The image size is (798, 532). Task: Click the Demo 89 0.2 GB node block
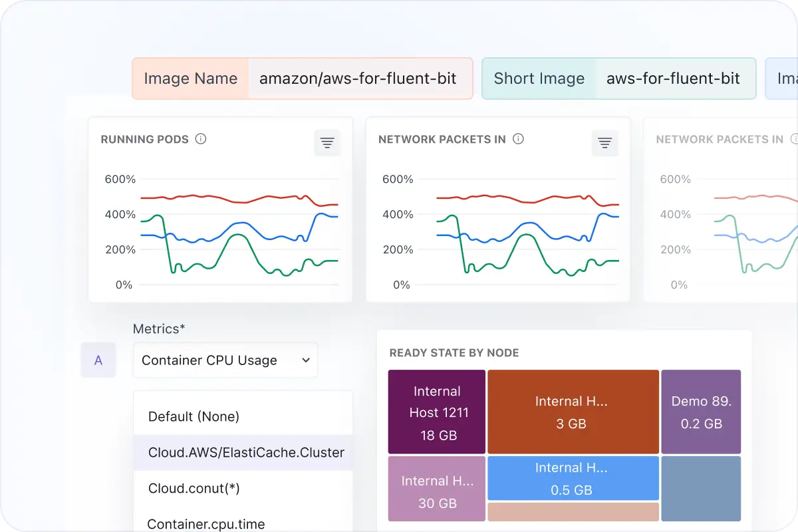(701, 412)
